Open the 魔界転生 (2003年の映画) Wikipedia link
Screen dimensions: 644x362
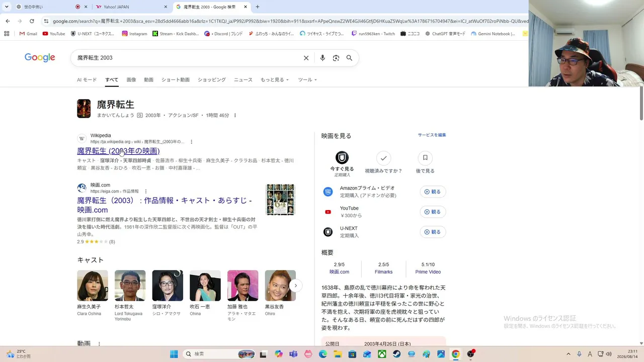point(118,151)
